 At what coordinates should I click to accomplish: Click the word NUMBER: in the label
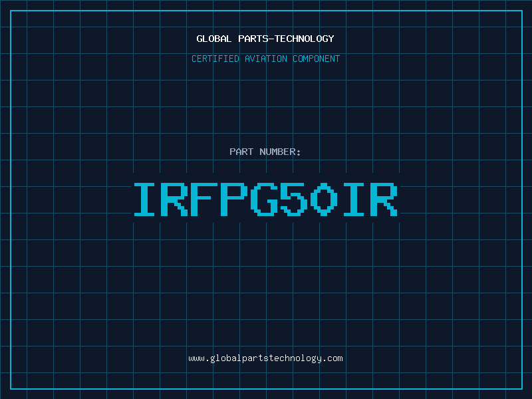click(279, 152)
